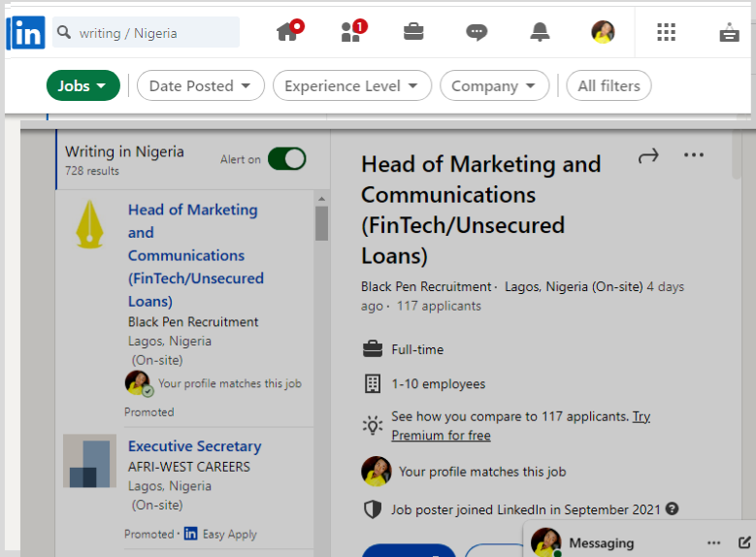
Task: Click the Full-time briefcase icon
Action: pyautogui.click(x=373, y=348)
